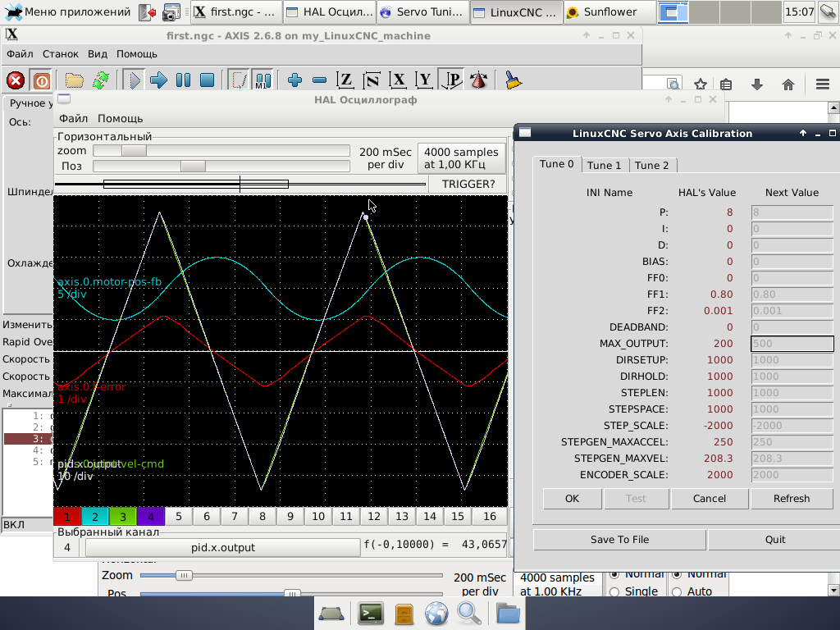Select the perspective view P icon
Viewport: 840px width, 630px height.
tap(452, 80)
